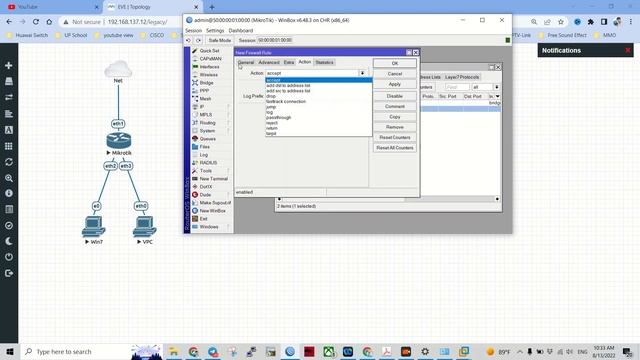Expand the System submenu in WinBox sidebar
The width and height of the screenshot is (640, 360).
click(x=211, y=131)
